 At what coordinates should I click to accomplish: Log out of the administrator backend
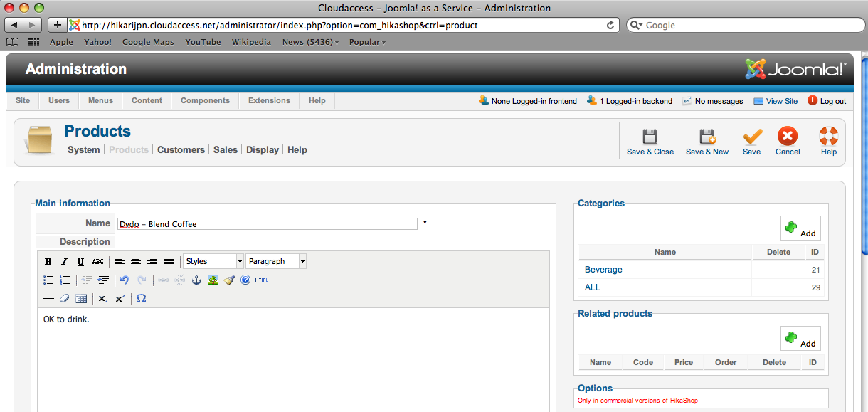pyautogui.click(x=827, y=101)
